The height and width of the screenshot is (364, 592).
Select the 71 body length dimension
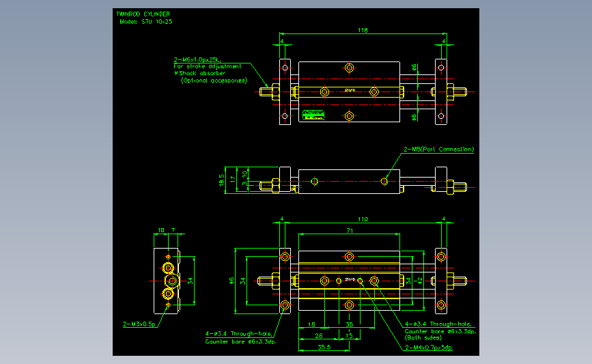coord(350,230)
